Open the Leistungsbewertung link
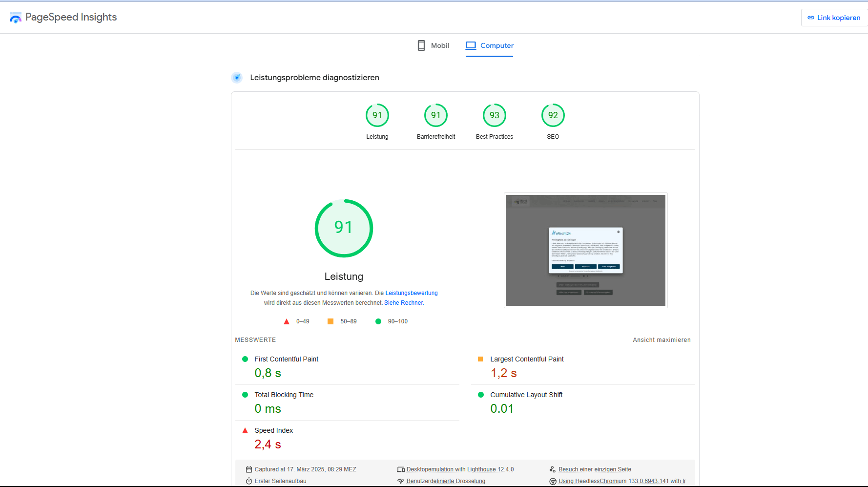This screenshot has width=868, height=487. coord(411,293)
